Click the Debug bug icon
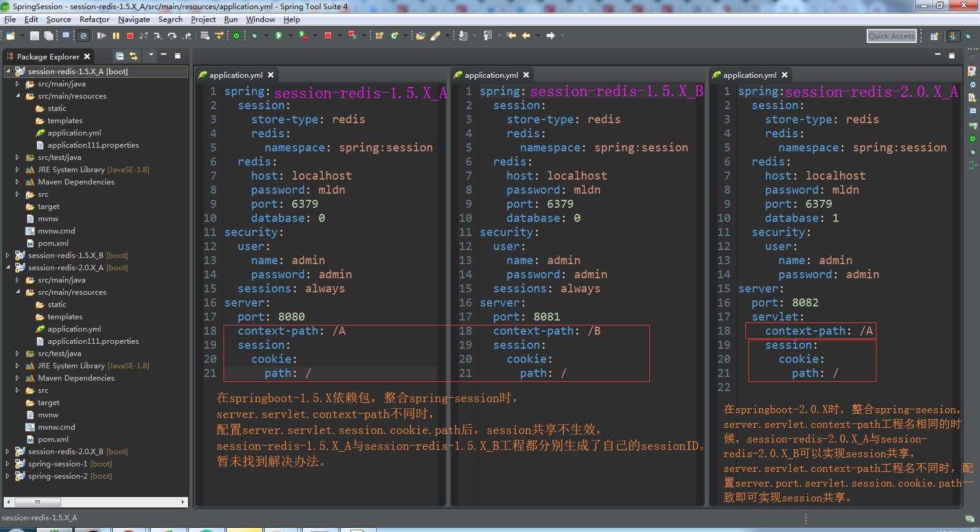The image size is (980, 532). coord(254,36)
